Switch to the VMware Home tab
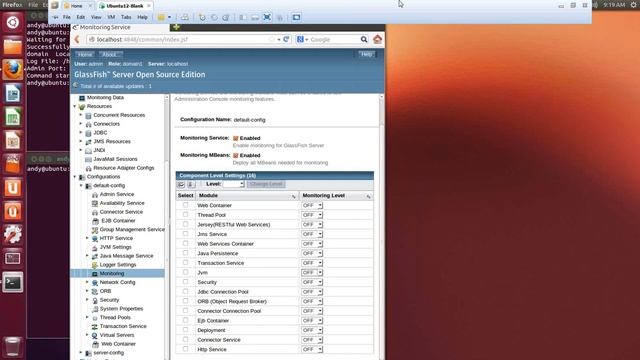 (78, 6)
